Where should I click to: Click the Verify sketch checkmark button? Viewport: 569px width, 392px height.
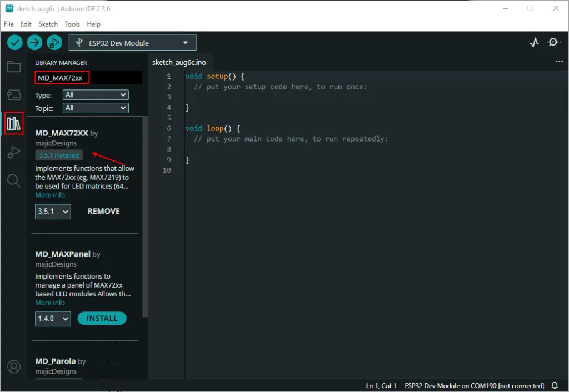pos(15,43)
